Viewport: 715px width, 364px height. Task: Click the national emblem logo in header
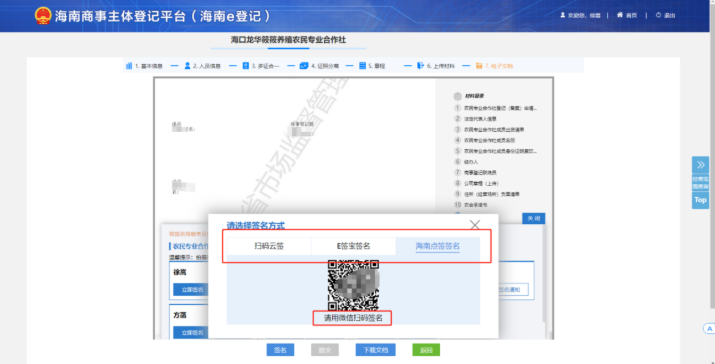(43, 16)
